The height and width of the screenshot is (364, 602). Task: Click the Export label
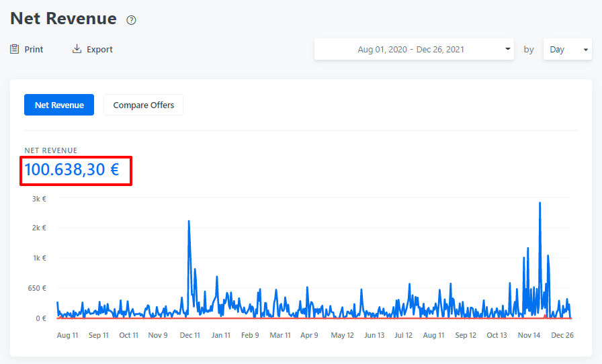pos(99,50)
